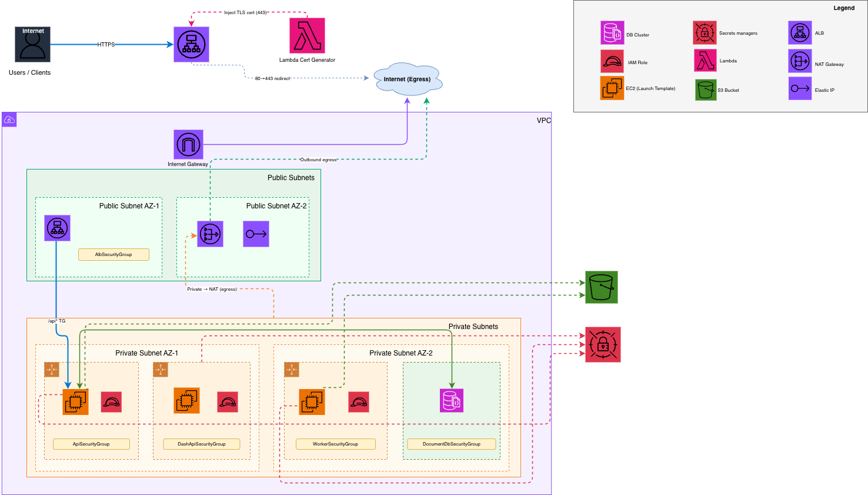Screen dimensions: 868x495
Task: Click the DashApiSecurityGroup label box
Action: [202, 444]
